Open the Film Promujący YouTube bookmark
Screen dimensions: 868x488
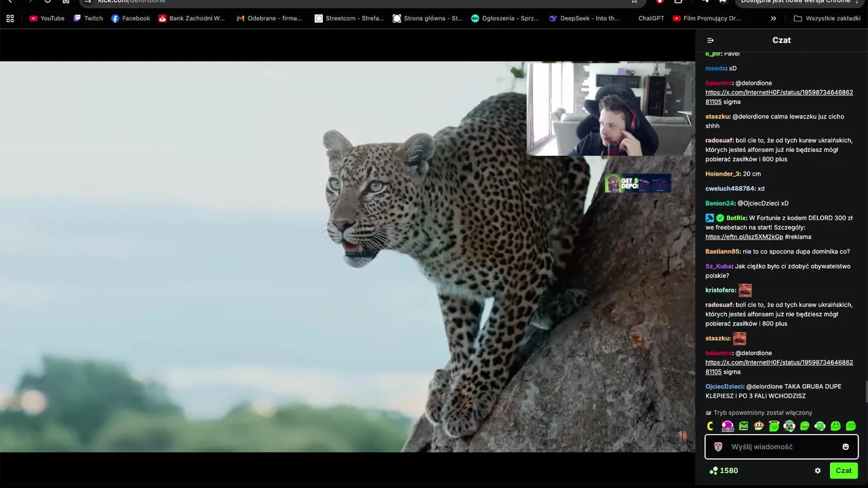coord(707,18)
